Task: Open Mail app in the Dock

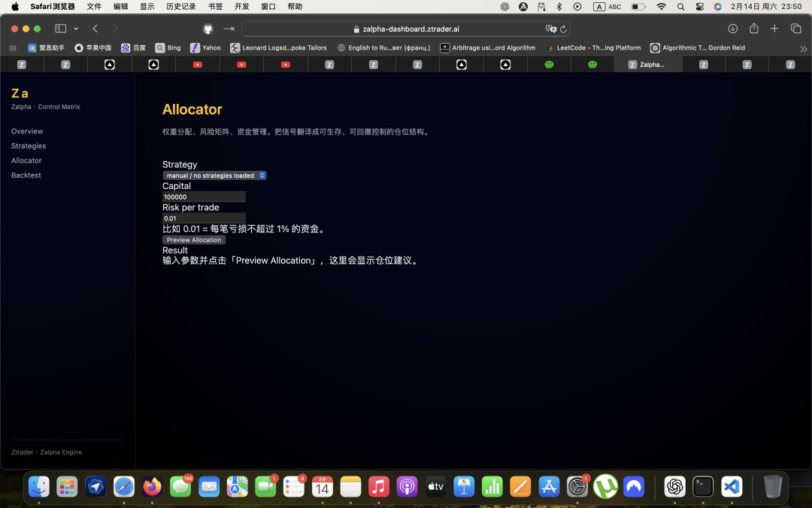Action: pos(209,487)
